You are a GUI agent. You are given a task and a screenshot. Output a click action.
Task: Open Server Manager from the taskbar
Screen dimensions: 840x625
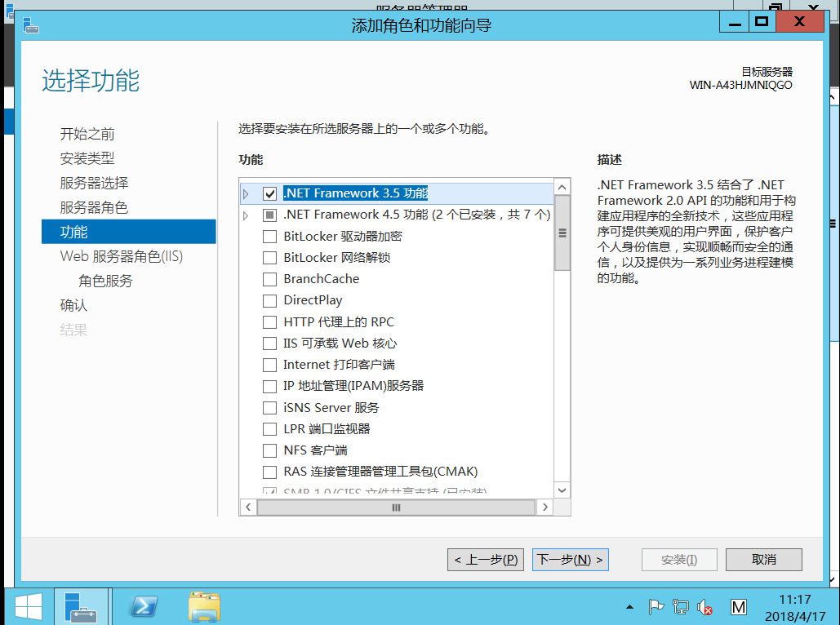[x=81, y=607]
